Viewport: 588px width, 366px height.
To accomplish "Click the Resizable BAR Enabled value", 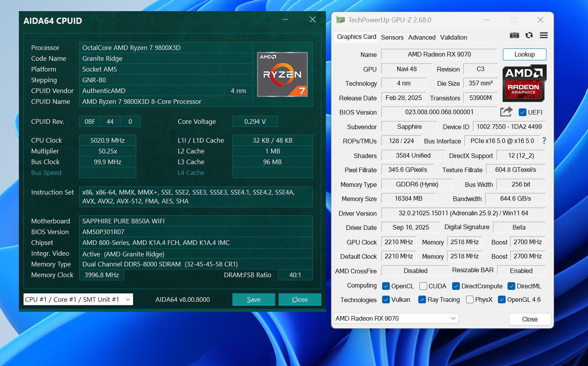I will (521, 271).
